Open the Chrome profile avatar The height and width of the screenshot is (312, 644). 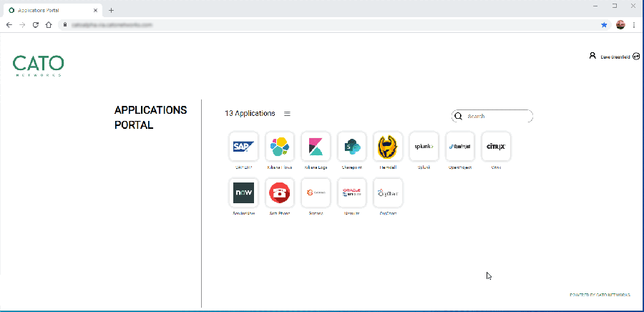click(620, 25)
